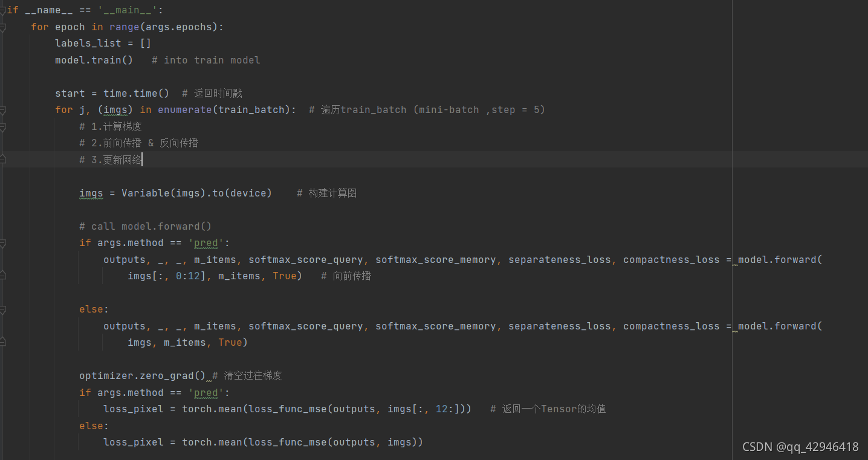Click 'args.epochs' in the epoch loop
This screenshot has height=460, width=868.
(x=179, y=27)
